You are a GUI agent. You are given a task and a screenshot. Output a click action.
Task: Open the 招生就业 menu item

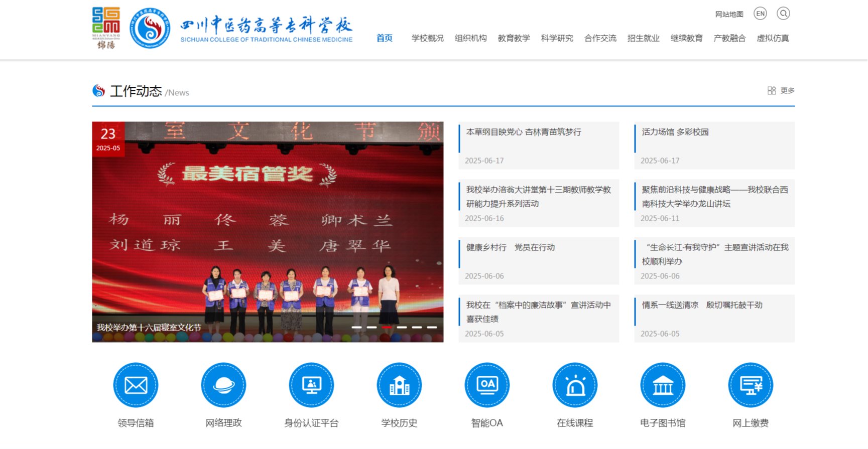click(643, 38)
